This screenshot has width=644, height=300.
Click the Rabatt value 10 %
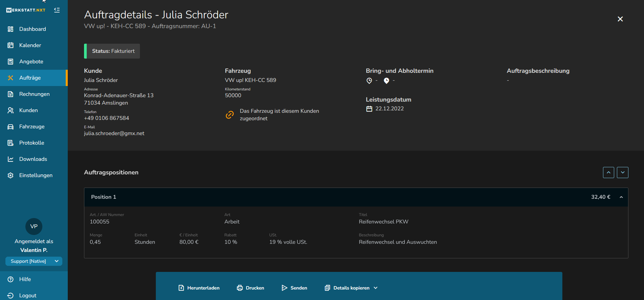[231, 242]
